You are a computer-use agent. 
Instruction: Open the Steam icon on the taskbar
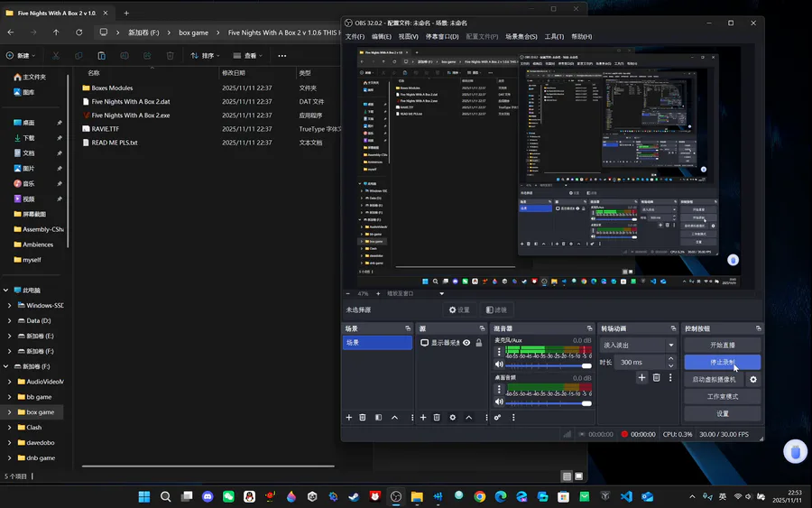point(354,496)
